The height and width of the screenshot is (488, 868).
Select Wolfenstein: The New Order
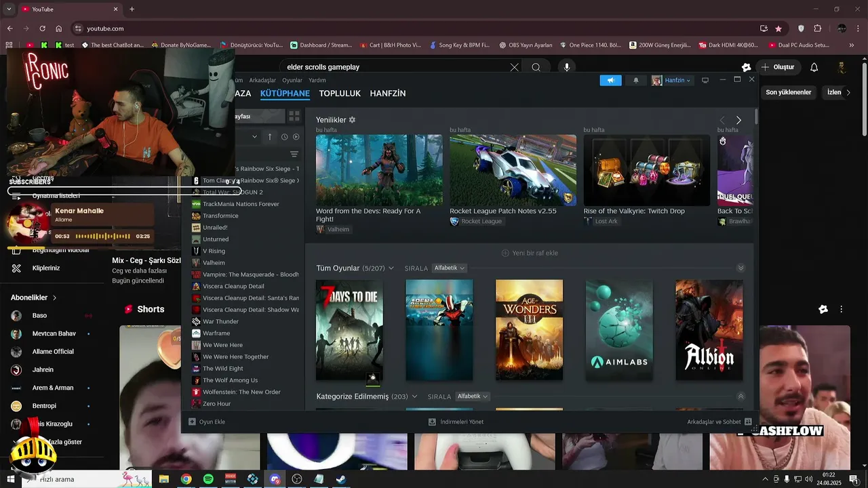pos(241,392)
